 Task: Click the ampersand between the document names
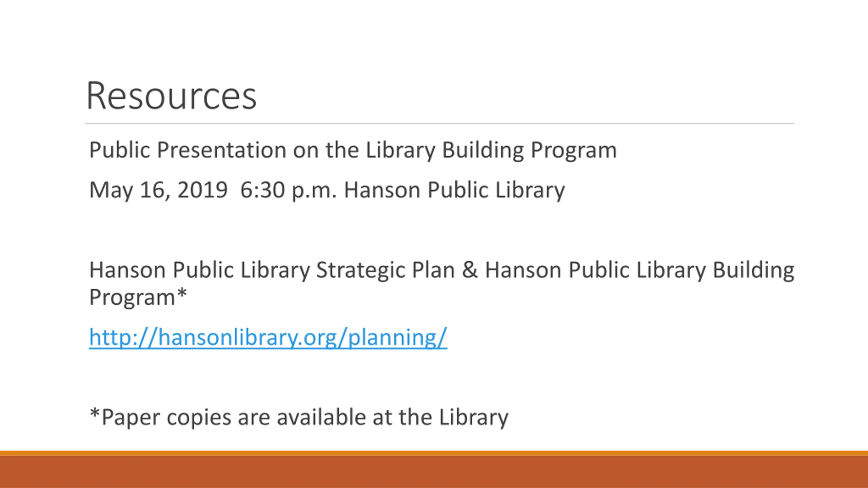[470, 270]
